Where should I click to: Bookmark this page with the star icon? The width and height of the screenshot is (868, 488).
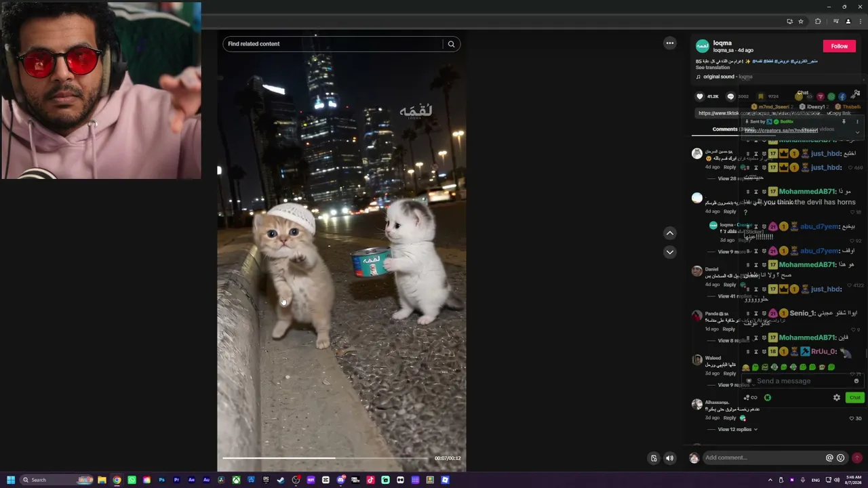(x=801, y=21)
